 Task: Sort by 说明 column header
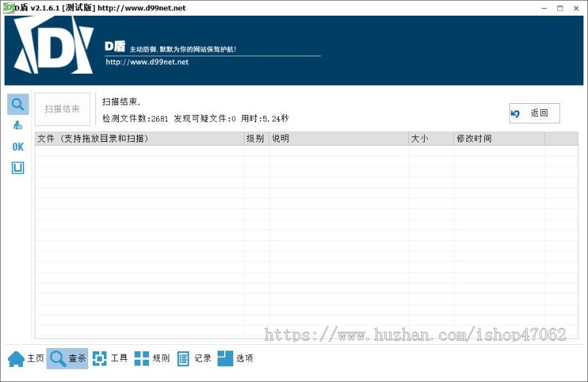pyautogui.click(x=339, y=138)
